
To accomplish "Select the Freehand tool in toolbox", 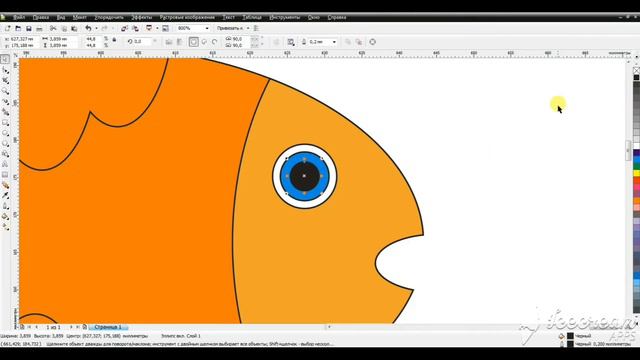I will pos(5,102).
